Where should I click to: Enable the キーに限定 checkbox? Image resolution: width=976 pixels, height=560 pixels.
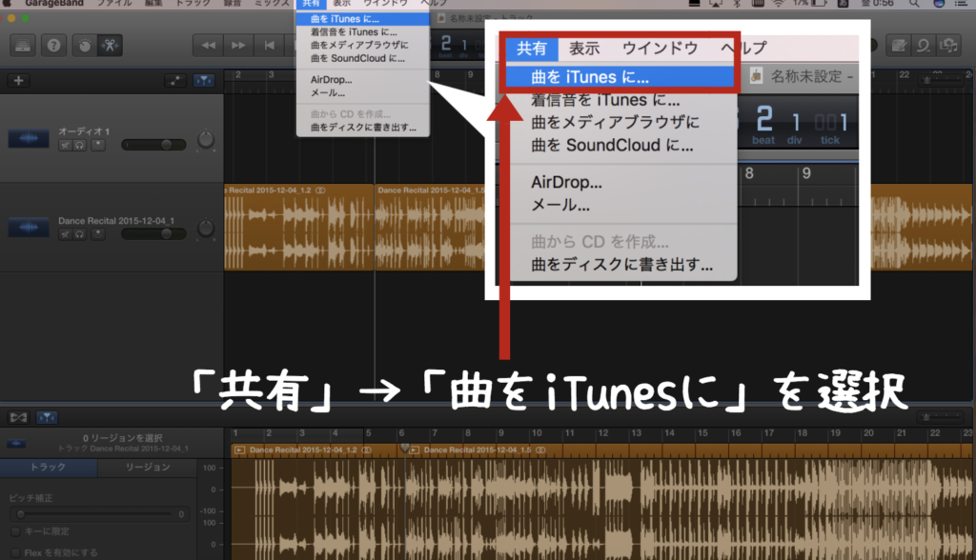[15, 531]
